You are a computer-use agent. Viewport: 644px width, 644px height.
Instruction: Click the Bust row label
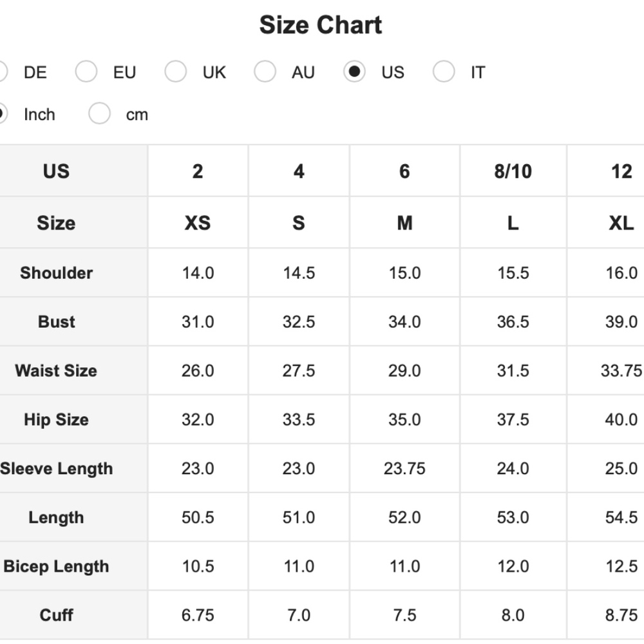(56, 322)
